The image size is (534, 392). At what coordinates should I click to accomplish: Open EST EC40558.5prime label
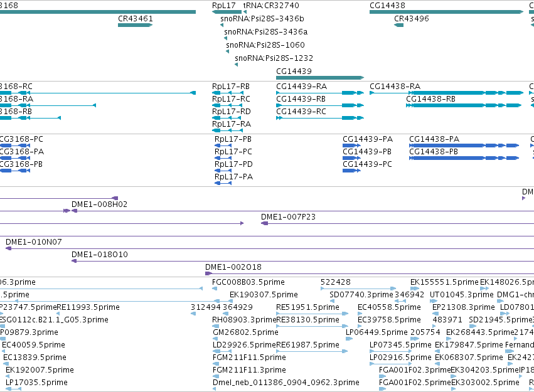(x=389, y=307)
